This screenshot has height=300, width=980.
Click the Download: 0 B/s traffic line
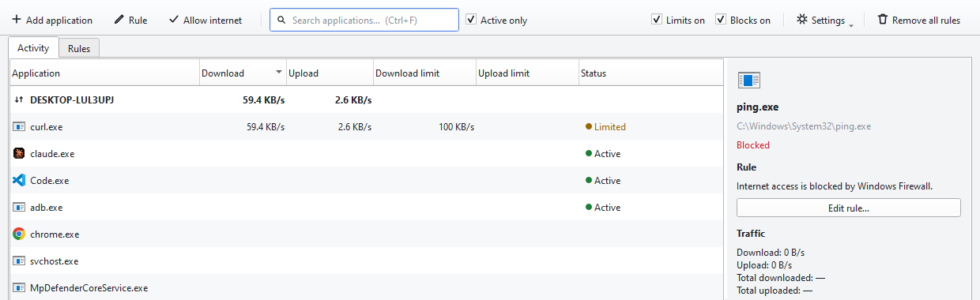771,253
